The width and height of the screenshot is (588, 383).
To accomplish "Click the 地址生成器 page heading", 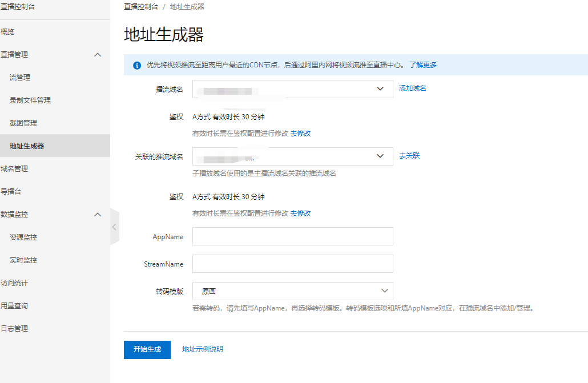I will pos(164,34).
